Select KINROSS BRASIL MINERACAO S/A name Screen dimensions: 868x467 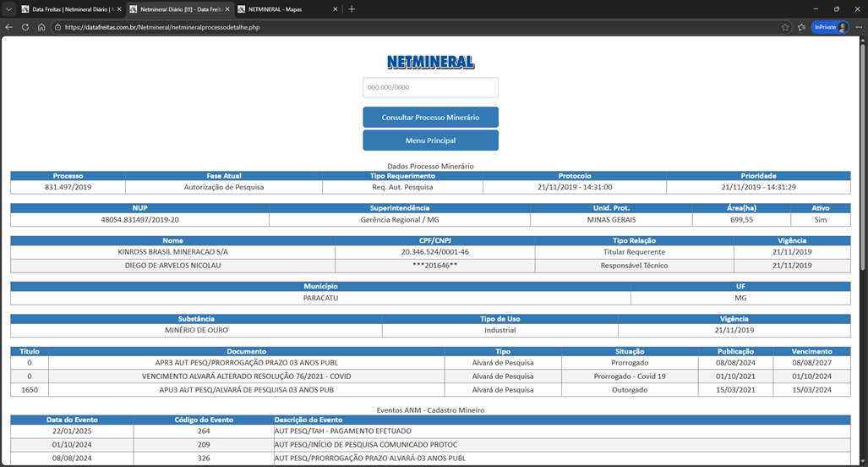172,252
